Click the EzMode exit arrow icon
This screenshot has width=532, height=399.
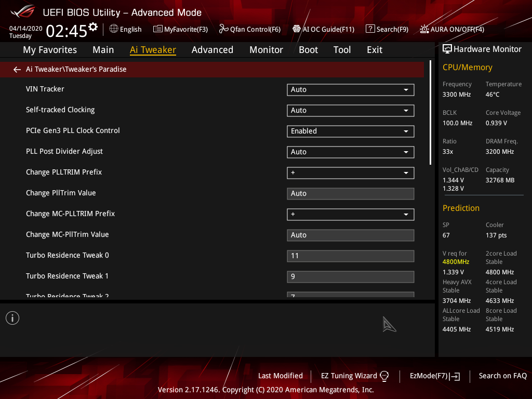(x=455, y=376)
